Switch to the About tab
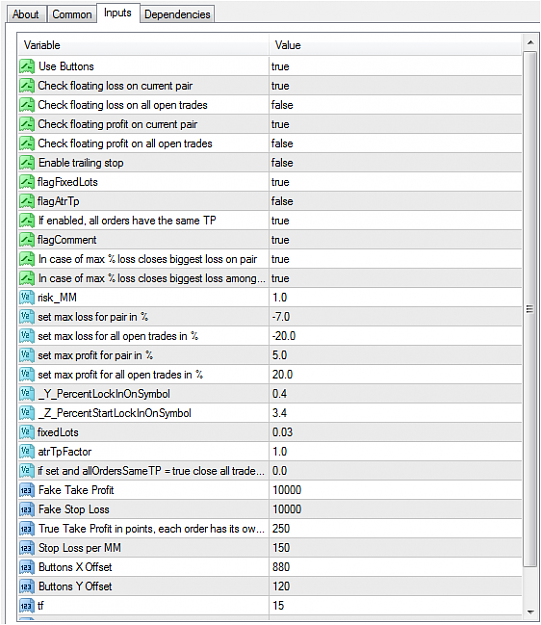The height and width of the screenshot is (625, 541). [x=26, y=14]
